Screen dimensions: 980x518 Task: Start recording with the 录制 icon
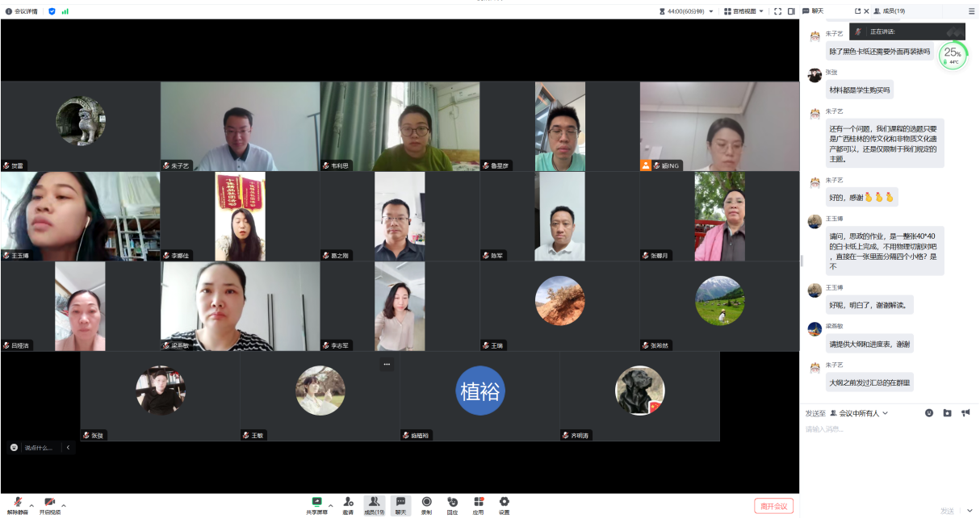click(x=426, y=503)
